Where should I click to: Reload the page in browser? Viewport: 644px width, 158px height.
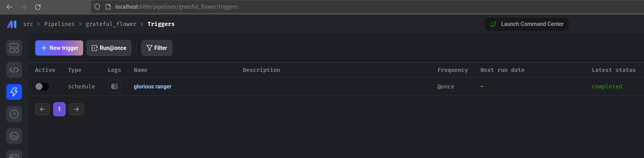click(x=38, y=7)
